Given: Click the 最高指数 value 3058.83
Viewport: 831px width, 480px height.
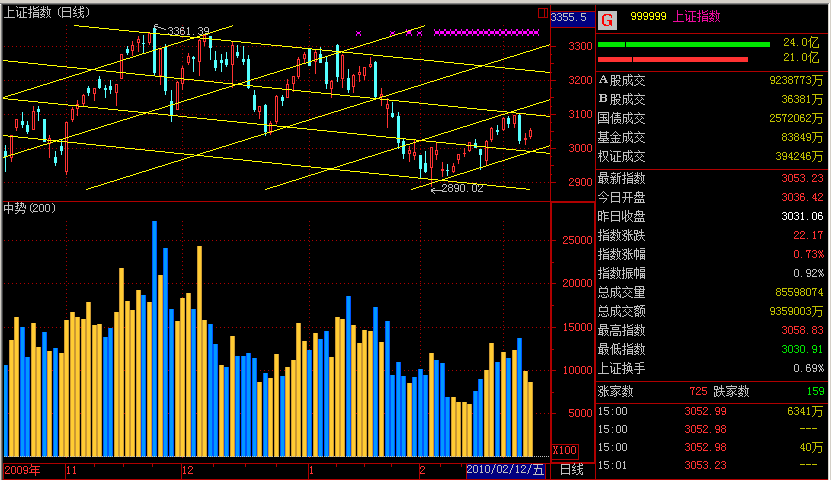Looking at the screenshot, I should point(802,330).
